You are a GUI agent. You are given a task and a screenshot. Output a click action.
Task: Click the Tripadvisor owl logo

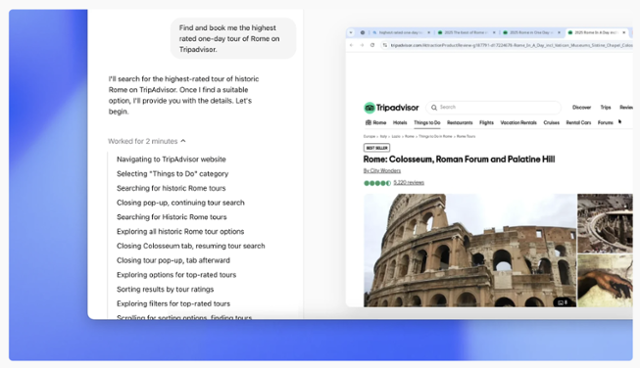click(369, 108)
